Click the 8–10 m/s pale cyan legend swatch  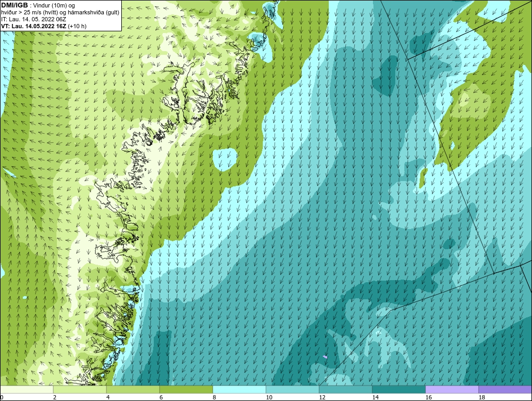239,389
